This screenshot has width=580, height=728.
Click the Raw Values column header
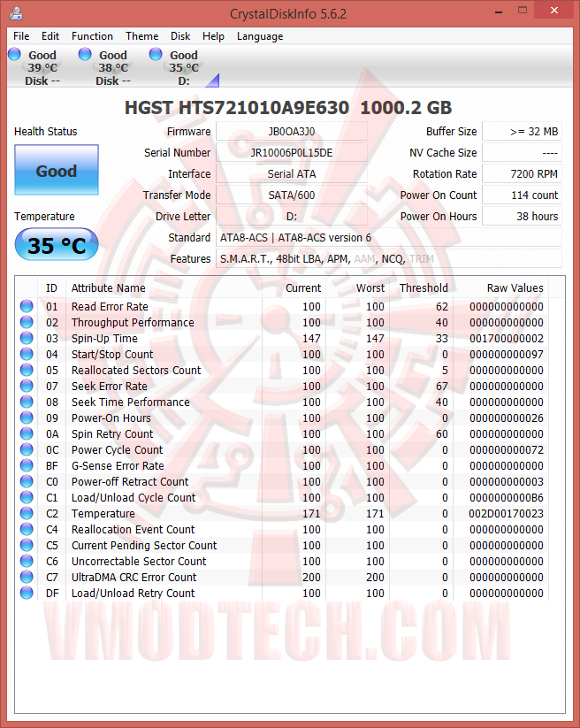coord(501,287)
